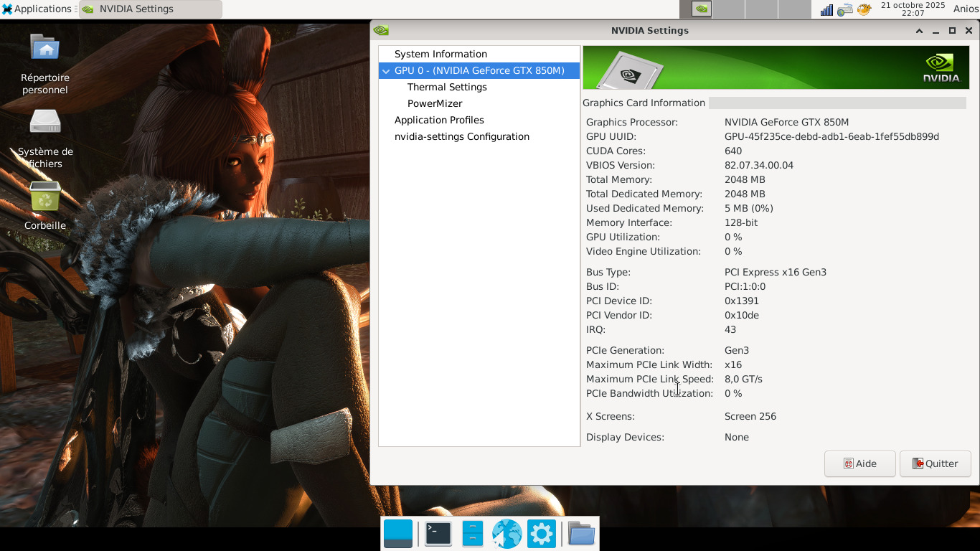Click the Quitter button
This screenshot has width=980, height=551.
coord(936,464)
